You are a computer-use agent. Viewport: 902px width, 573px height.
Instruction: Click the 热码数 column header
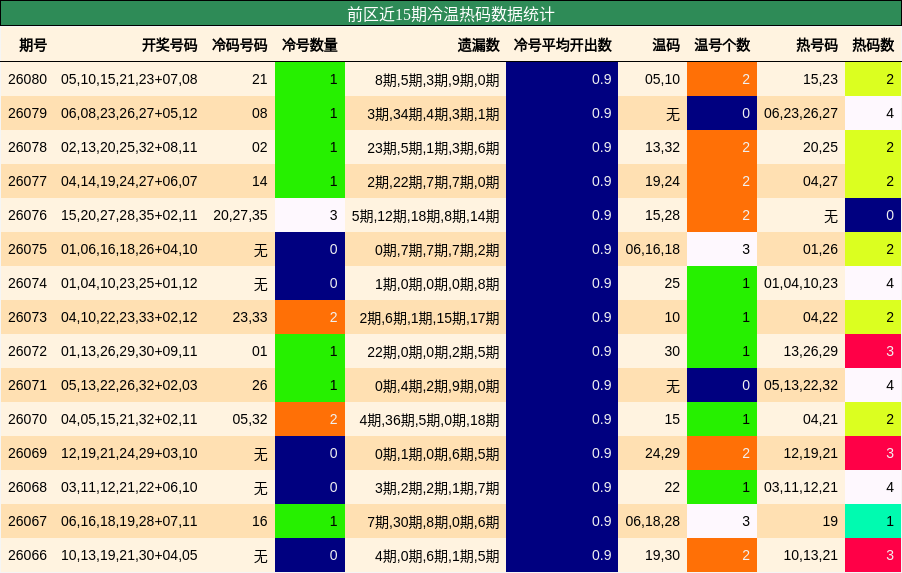(873, 45)
